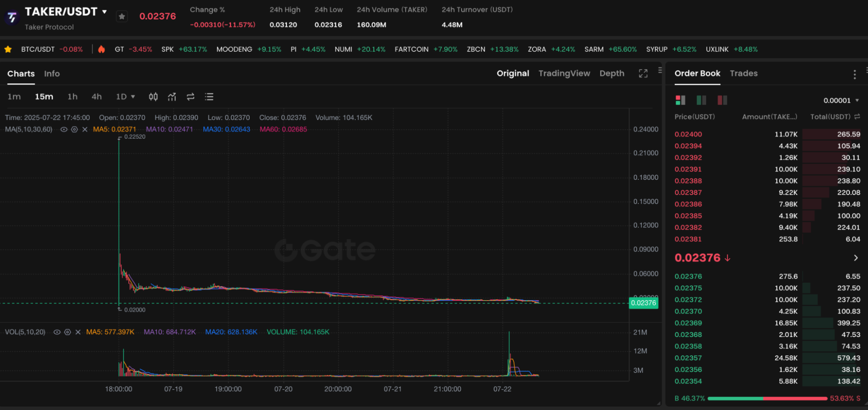This screenshot has height=410, width=868.
Task: Click the 0.02376 last price in header
Action: click(x=158, y=17)
